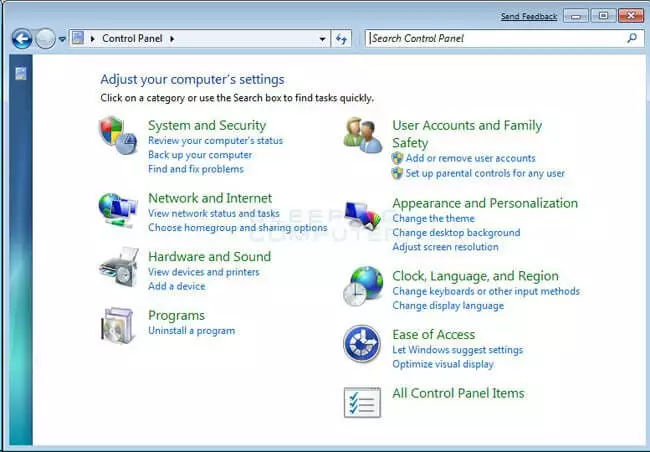Viewport: 650px width, 452px height.
Task: Open Appearance and Personalization heading
Action: pos(485,203)
